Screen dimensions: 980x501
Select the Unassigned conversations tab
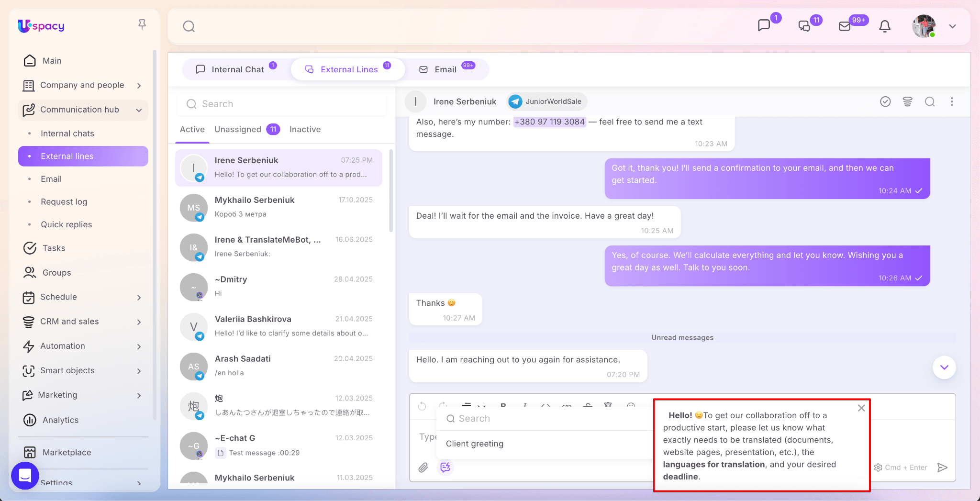click(x=238, y=129)
